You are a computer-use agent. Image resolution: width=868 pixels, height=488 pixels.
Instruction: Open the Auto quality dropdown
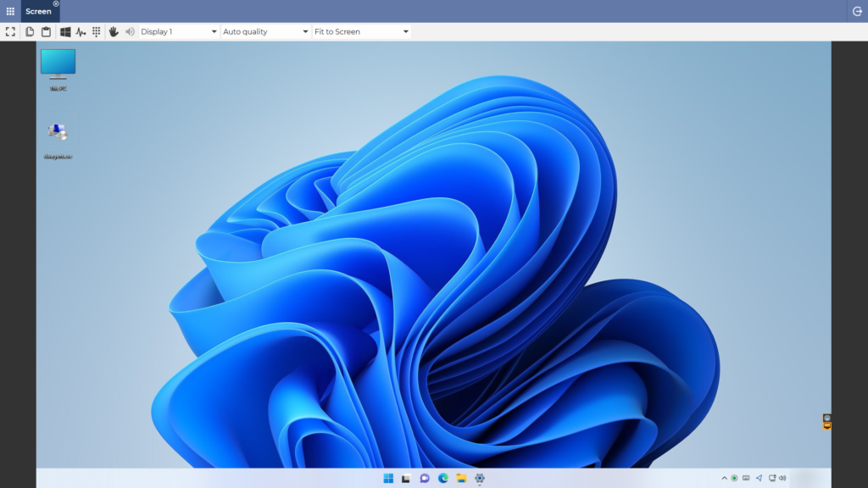pos(265,31)
